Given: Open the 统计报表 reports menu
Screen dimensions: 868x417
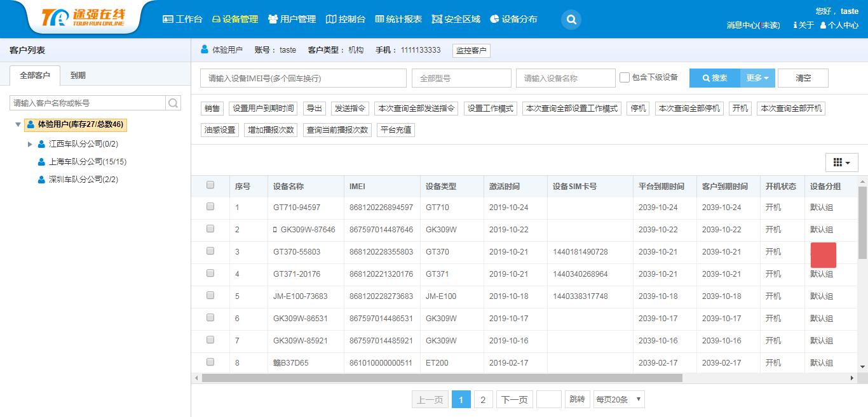Looking at the screenshot, I should coord(398,19).
